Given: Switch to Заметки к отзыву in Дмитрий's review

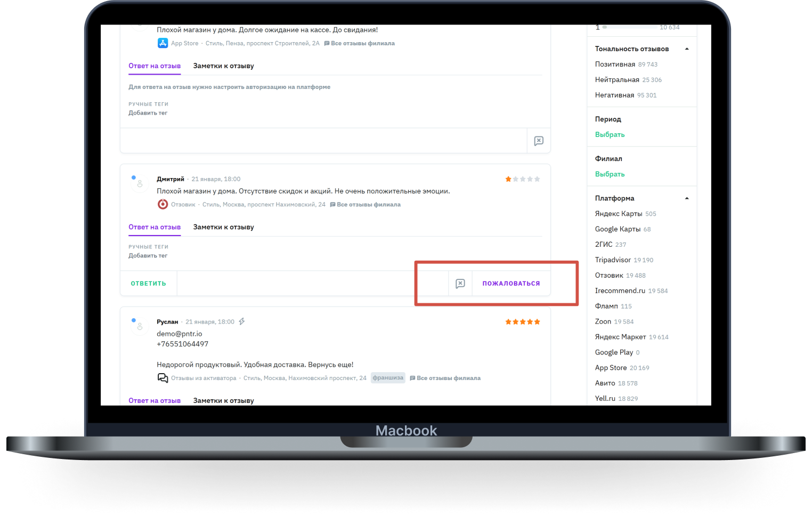Looking at the screenshot, I should [x=223, y=227].
